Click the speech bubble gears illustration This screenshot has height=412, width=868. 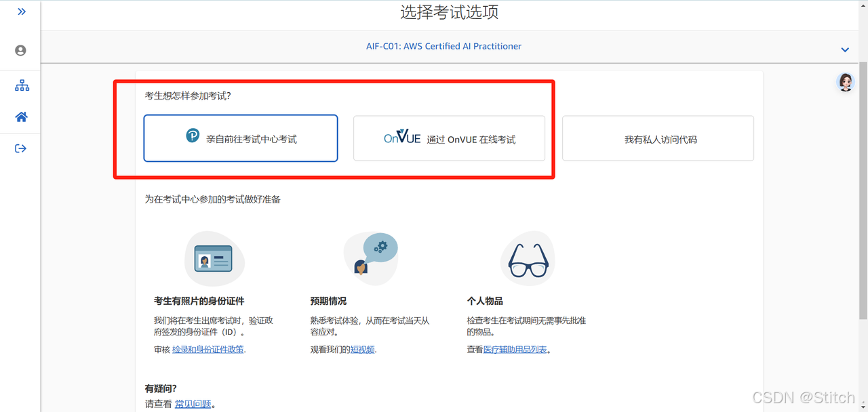coord(371,258)
